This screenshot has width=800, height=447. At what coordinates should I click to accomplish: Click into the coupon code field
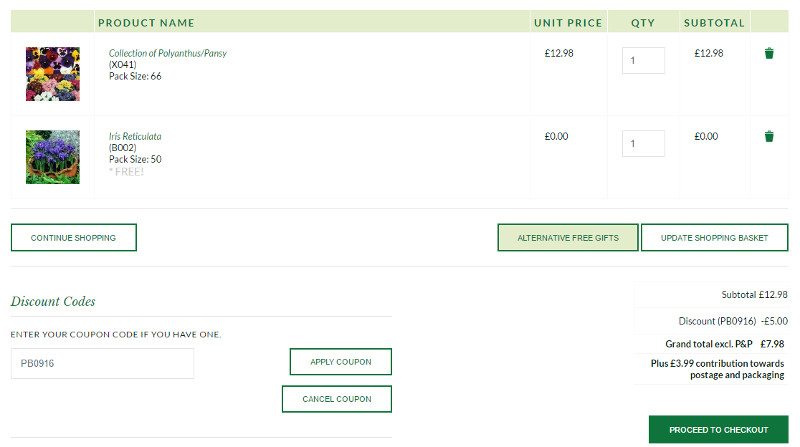[x=102, y=364]
